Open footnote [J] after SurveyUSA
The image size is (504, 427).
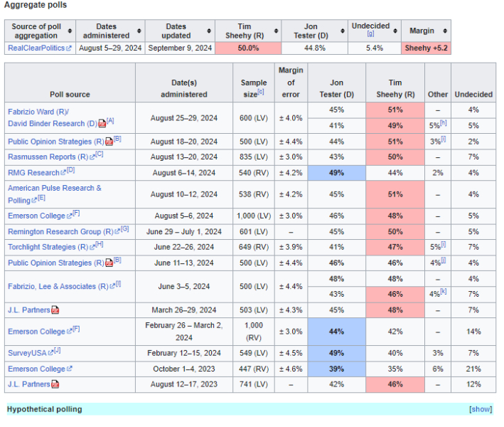(x=57, y=350)
